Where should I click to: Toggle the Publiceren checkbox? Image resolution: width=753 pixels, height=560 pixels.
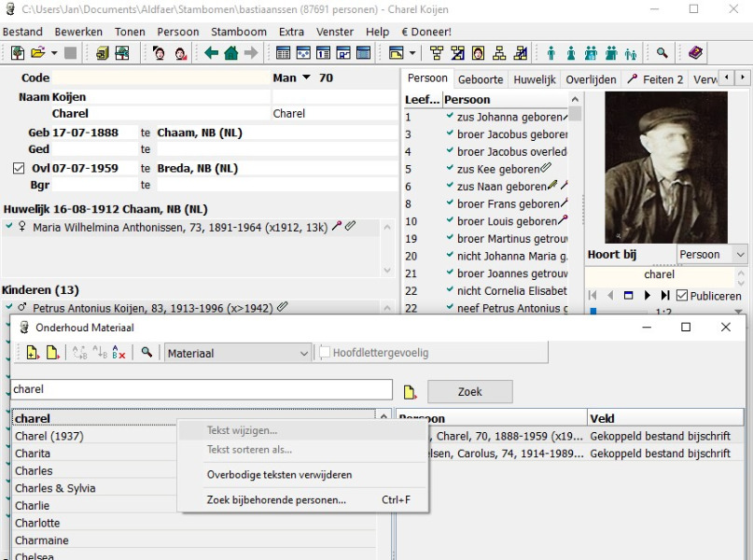[x=680, y=296]
